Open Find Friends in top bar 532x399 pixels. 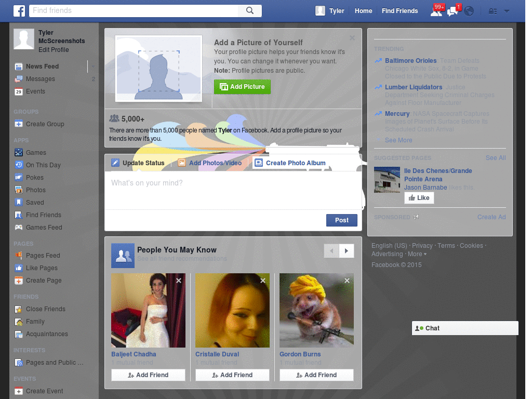400,11
